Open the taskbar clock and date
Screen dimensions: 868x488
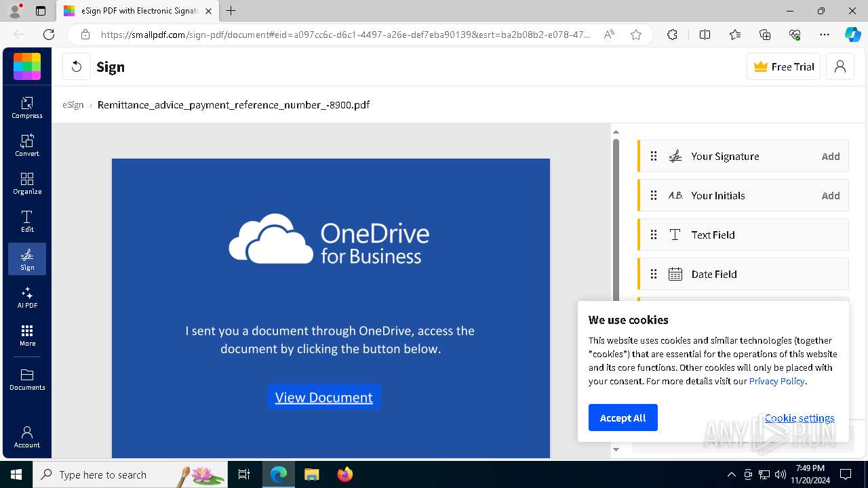click(810, 474)
